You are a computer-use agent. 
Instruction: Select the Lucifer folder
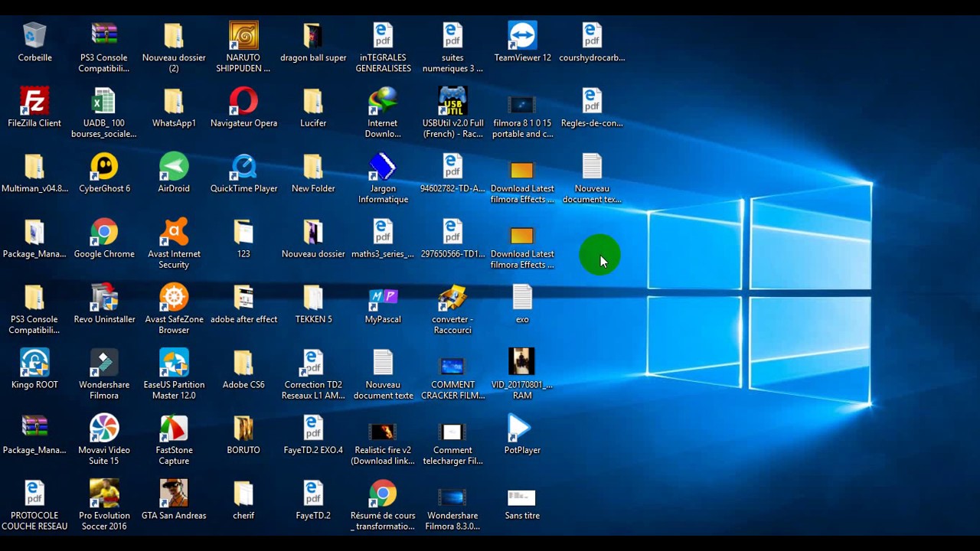pos(313,101)
